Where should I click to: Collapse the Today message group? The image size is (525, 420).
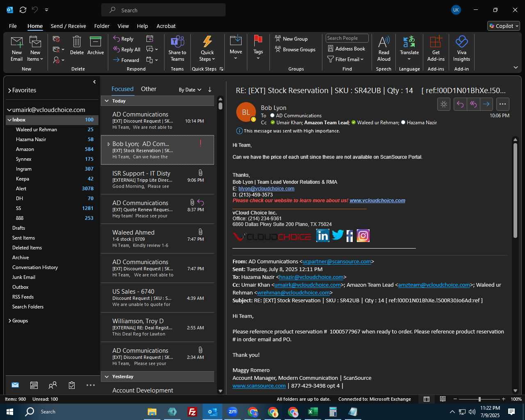click(107, 101)
